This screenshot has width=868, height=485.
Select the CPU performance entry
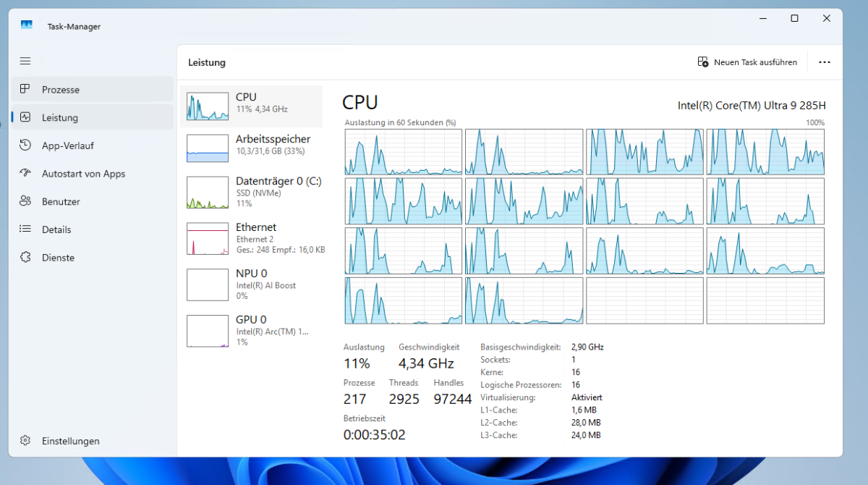tap(251, 106)
